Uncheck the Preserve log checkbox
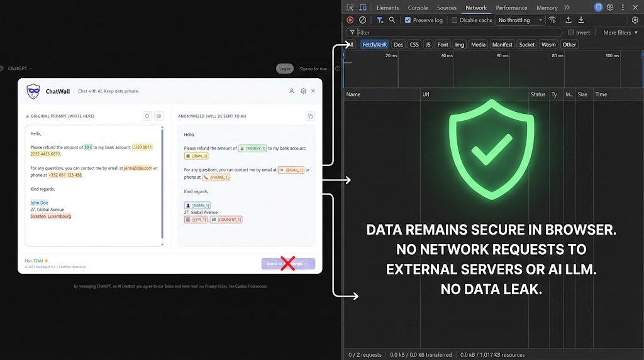Image resolution: width=644 pixels, height=360 pixels. (408, 20)
